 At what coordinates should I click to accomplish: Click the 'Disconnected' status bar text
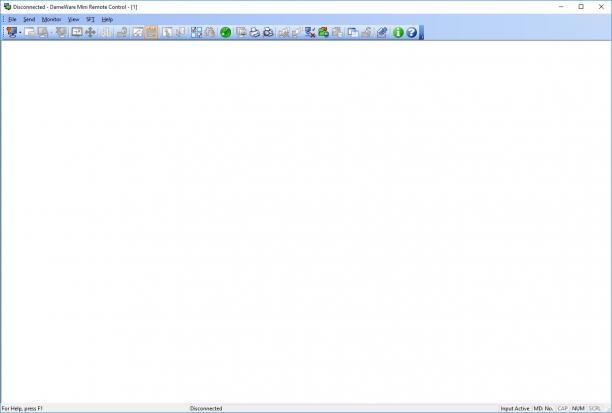coord(206,408)
